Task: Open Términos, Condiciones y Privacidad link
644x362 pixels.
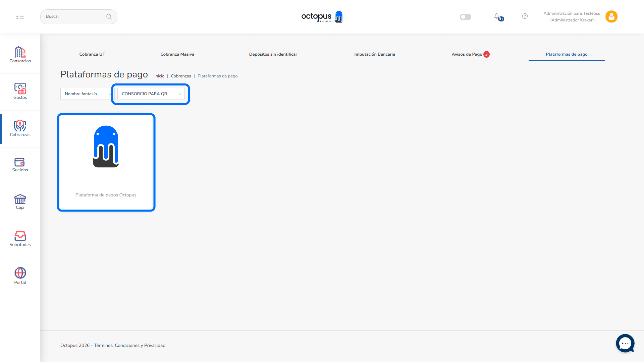Action: pyautogui.click(x=129, y=346)
